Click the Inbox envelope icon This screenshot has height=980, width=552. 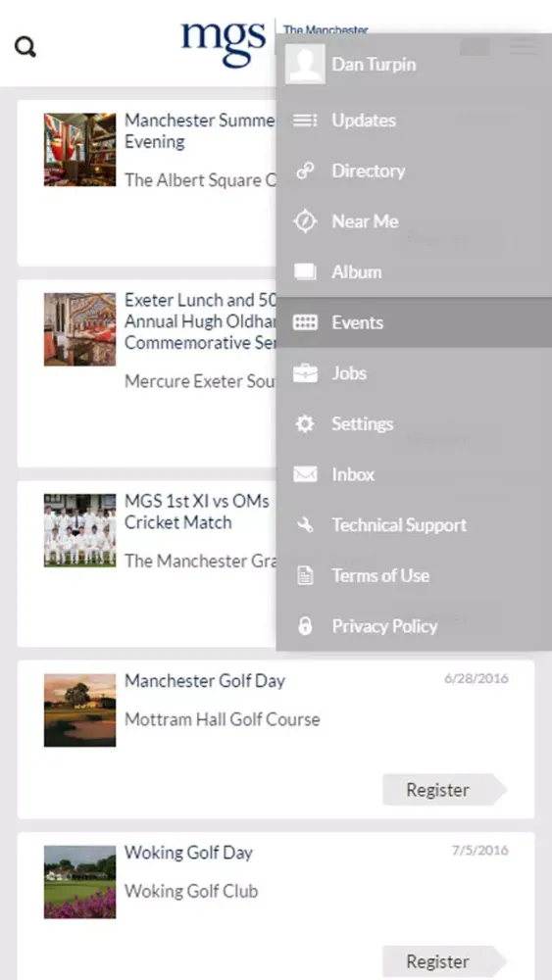pyautogui.click(x=305, y=474)
